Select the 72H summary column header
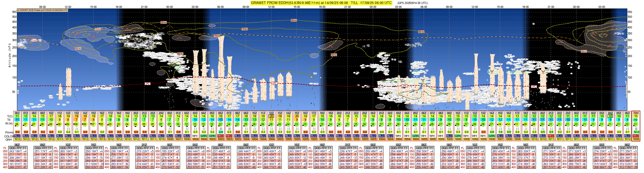Image resolution: width=644 pixels, height=173 pixels. (x=636, y=113)
